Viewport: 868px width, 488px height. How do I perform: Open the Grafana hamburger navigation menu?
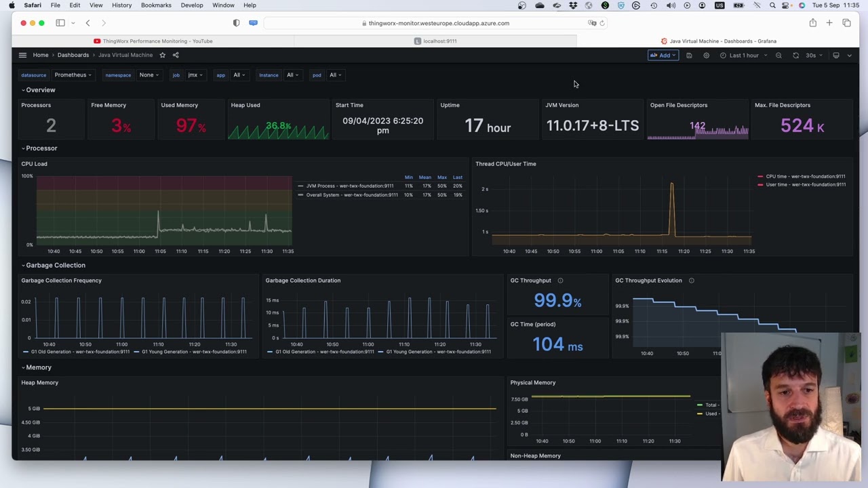pyautogui.click(x=22, y=55)
